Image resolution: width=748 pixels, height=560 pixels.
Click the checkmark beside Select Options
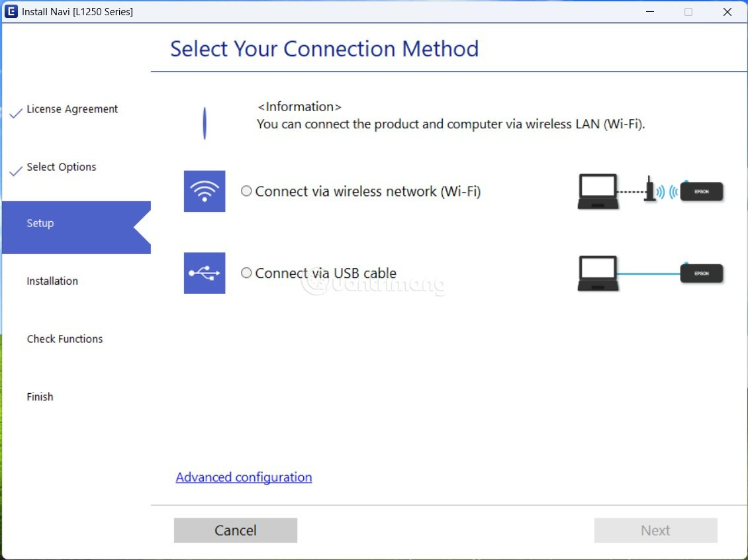(16, 171)
